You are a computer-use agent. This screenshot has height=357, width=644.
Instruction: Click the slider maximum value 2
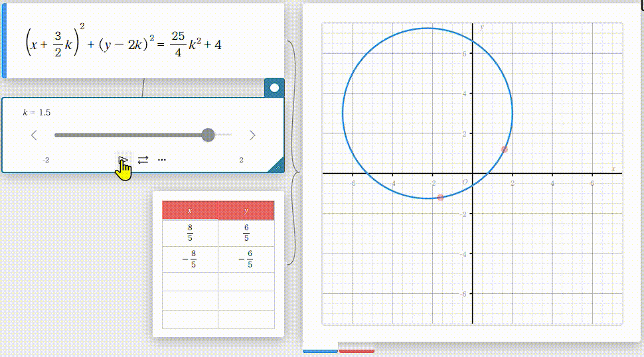coord(241,160)
